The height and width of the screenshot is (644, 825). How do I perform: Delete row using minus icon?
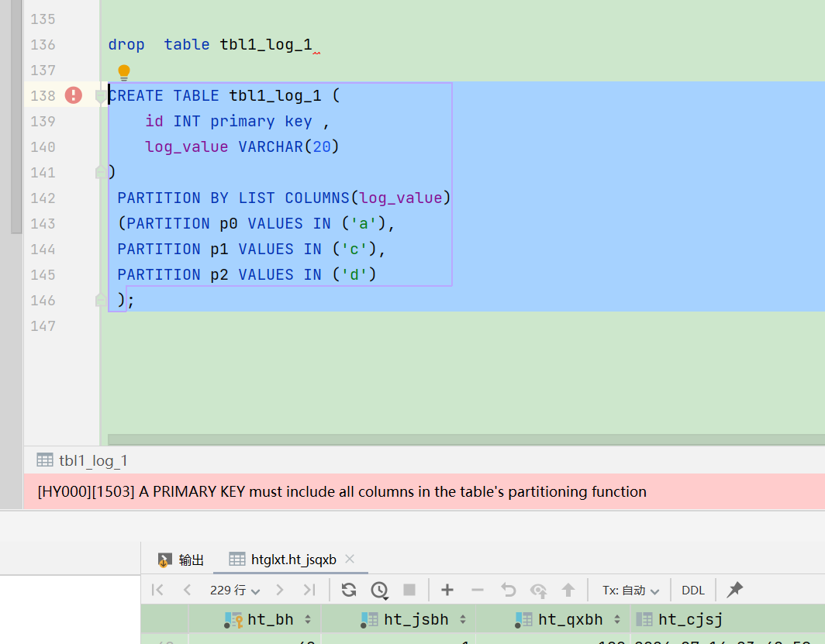[x=477, y=590]
